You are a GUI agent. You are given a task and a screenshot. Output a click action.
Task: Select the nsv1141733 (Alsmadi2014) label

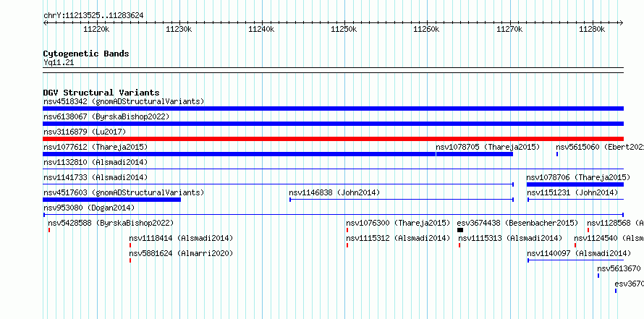pyautogui.click(x=96, y=177)
